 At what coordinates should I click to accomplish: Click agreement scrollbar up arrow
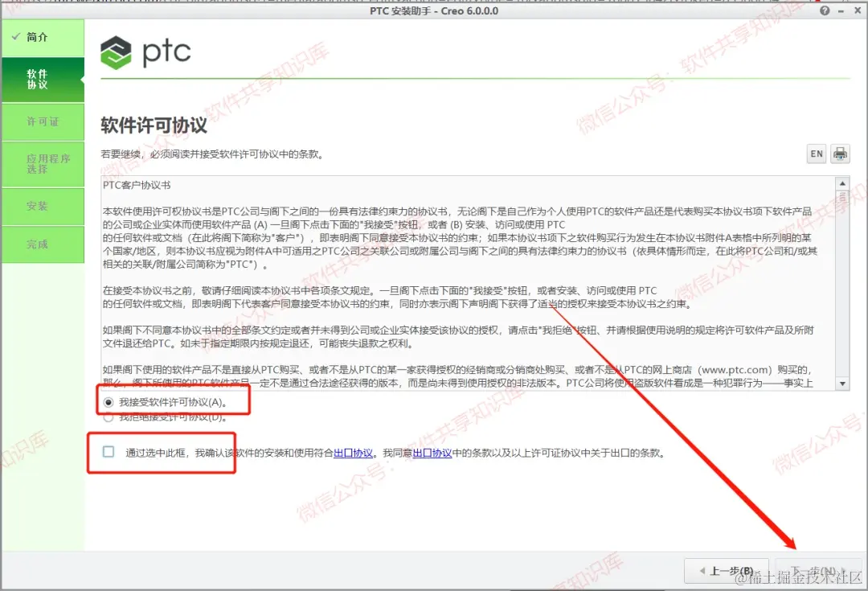(842, 183)
